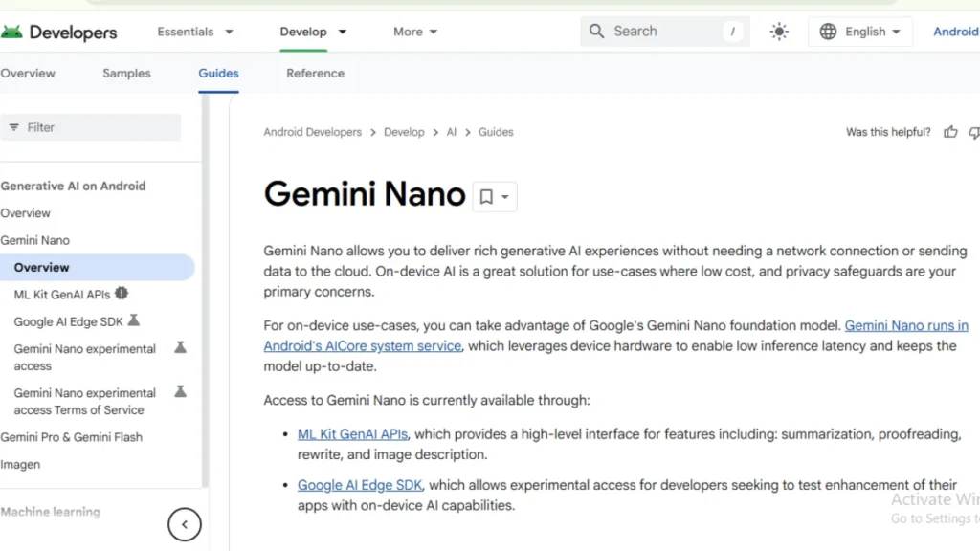Image resolution: width=980 pixels, height=551 pixels.
Task: Follow the Google AI Edge SDK body link
Action: pos(360,485)
